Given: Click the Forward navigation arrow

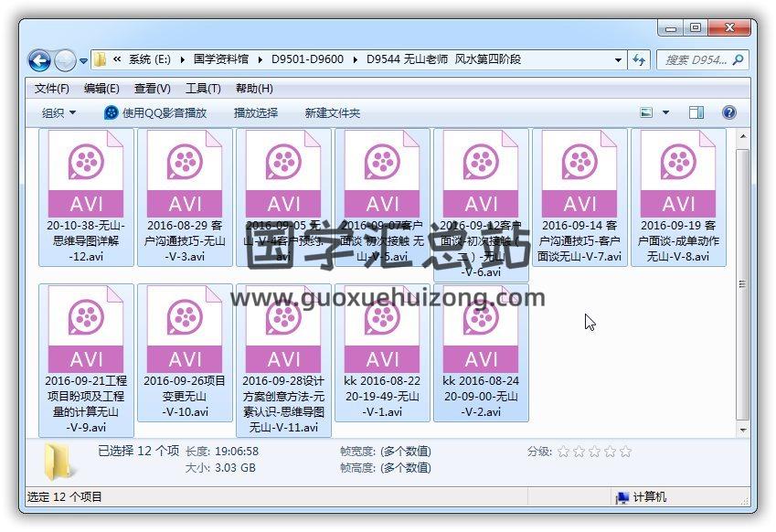Looking at the screenshot, I should click(x=65, y=60).
